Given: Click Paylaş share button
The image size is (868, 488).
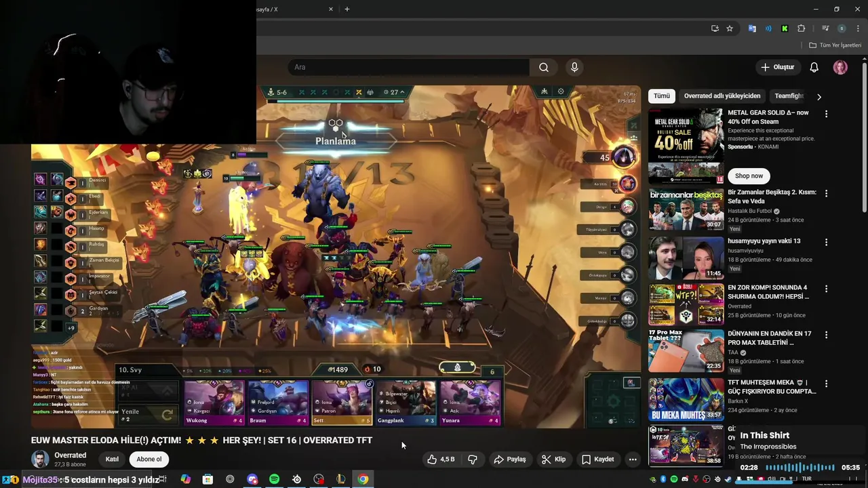Looking at the screenshot, I should [510, 459].
